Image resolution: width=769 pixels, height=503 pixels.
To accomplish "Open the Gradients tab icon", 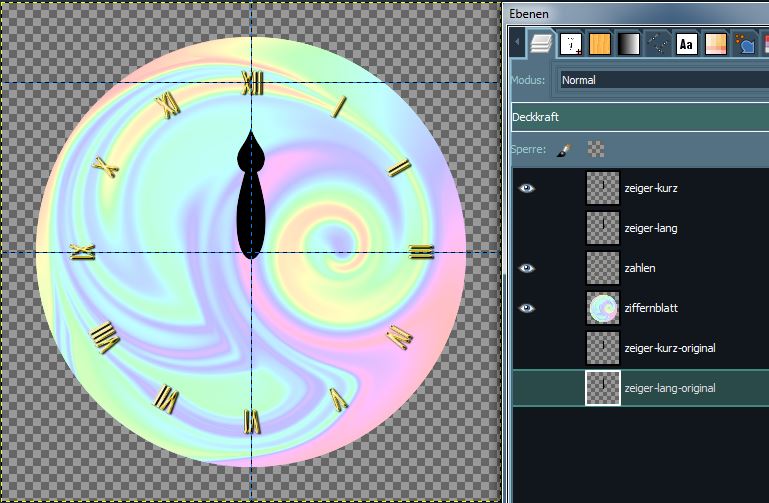I will 628,44.
